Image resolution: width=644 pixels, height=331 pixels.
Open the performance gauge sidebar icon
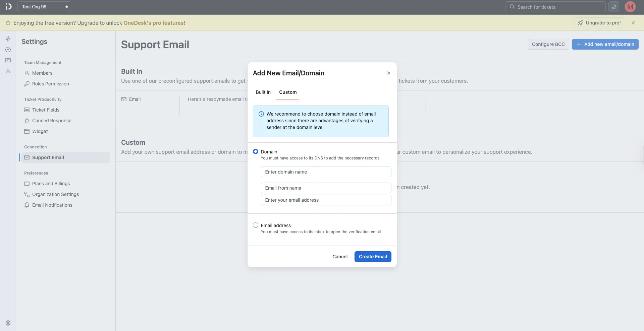click(8, 49)
